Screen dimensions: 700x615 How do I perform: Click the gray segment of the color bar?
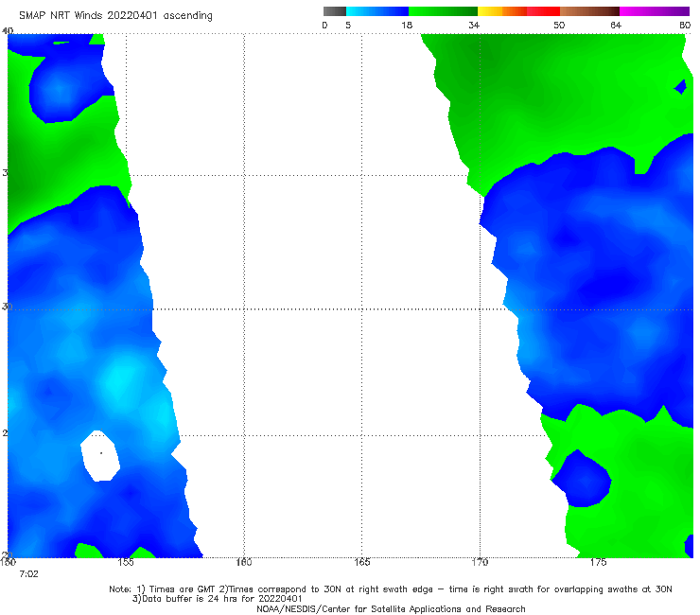point(335,11)
